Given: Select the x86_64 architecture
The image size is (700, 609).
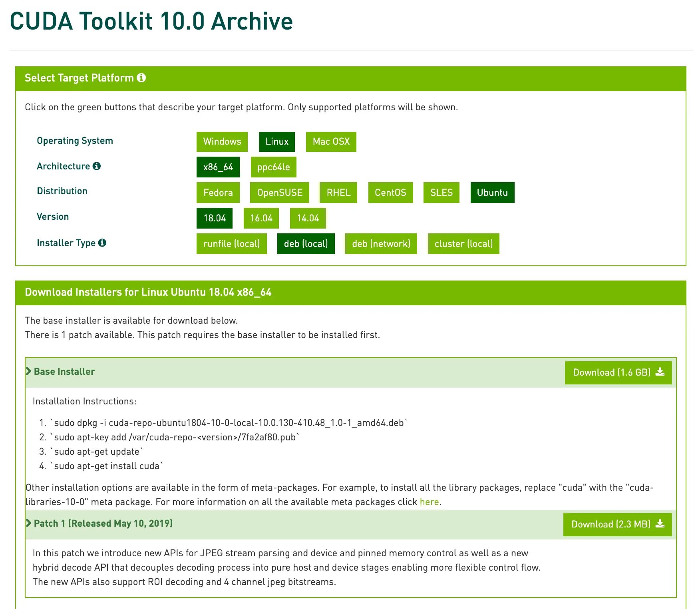Looking at the screenshot, I should point(218,167).
